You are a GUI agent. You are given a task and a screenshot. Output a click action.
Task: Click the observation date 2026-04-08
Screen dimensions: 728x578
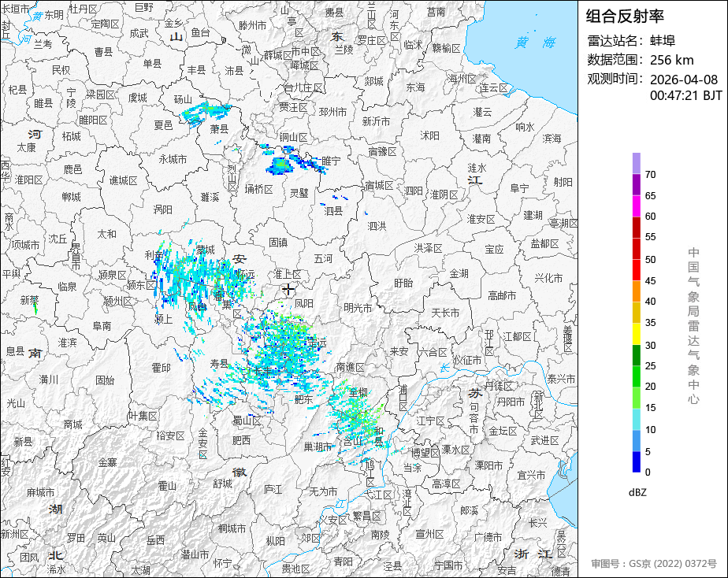[x=684, y=80]
